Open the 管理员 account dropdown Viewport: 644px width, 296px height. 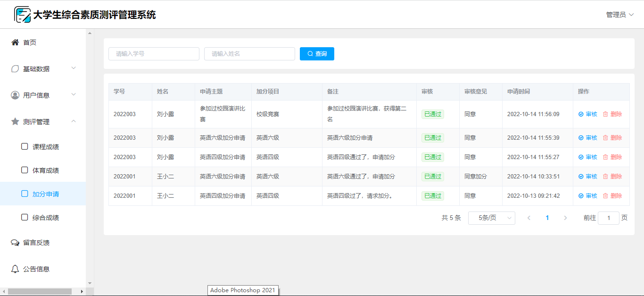coord(619,15)
